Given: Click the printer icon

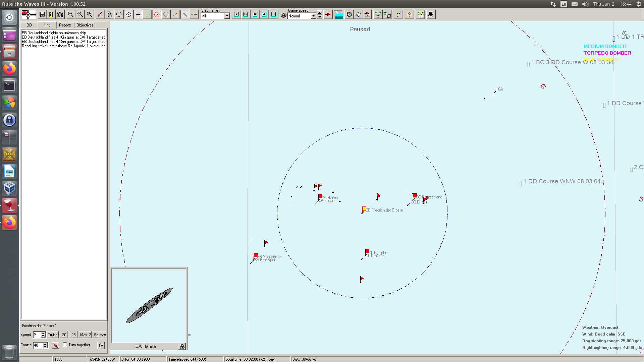Looking at the screenshot, I should pyautogui.click(x=431, y=14).
